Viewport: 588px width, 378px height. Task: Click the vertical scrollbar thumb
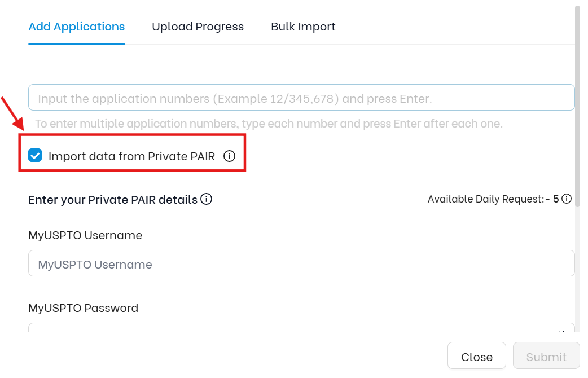click(577, 106)
